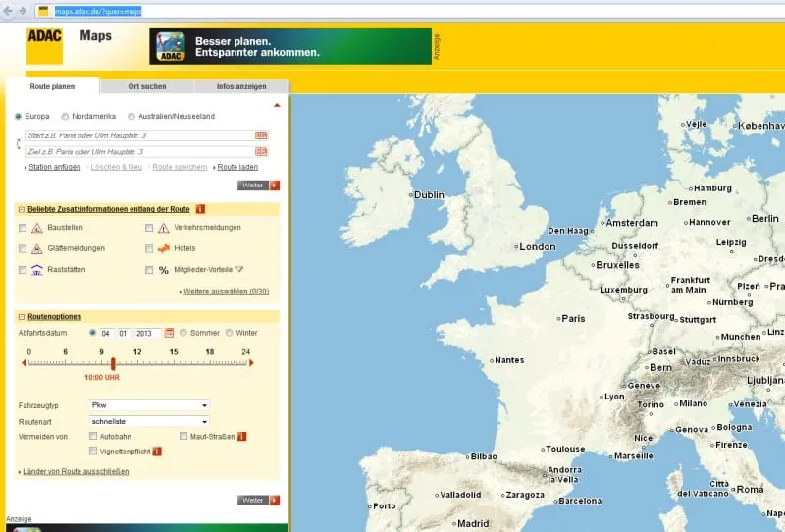Collapse the Routenoptionen section

coord(22,317)
